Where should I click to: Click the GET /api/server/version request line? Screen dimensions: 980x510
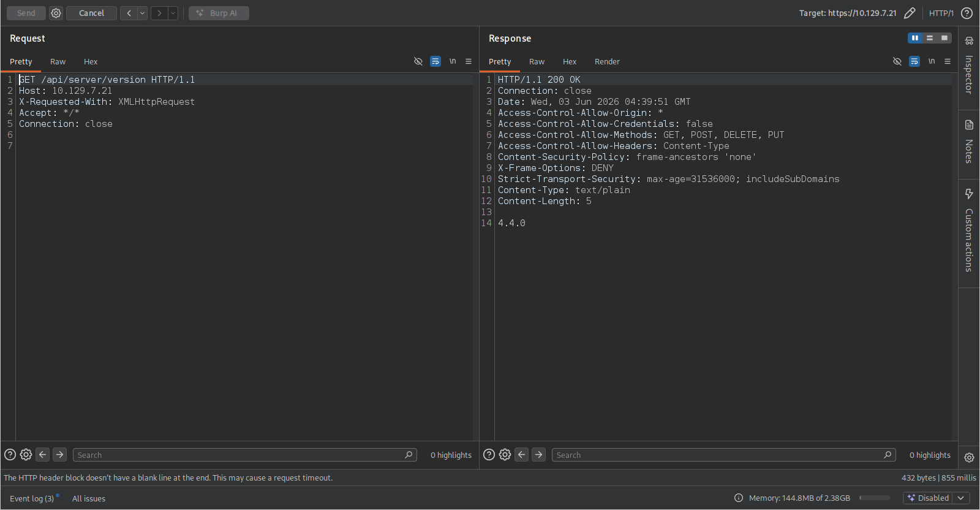click(107, 80)
